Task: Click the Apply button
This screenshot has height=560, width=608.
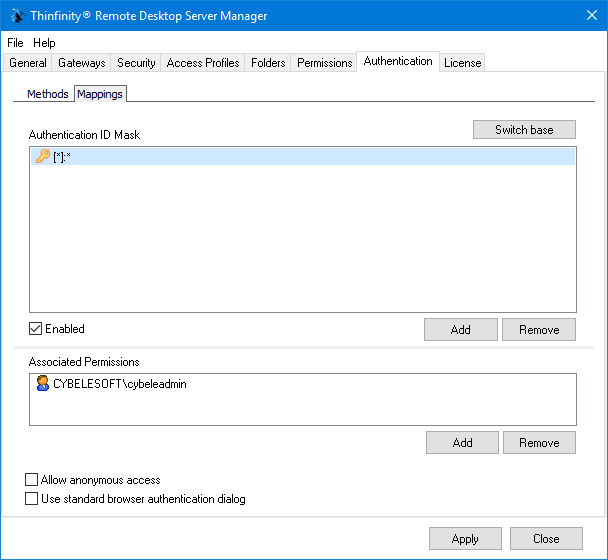Action: pyautogui.click(x=465, y=538)
